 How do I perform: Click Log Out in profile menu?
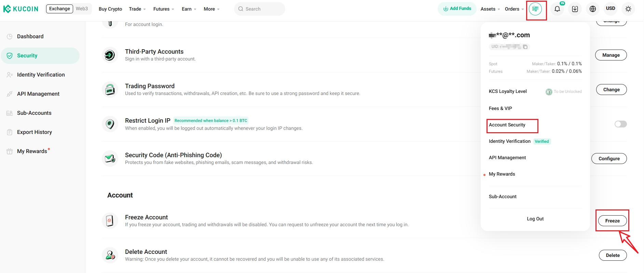pos(535,219)
